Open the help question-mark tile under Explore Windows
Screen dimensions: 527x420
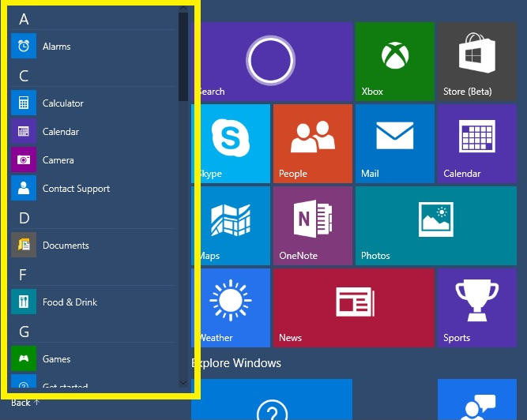click(x=272, y=399)
